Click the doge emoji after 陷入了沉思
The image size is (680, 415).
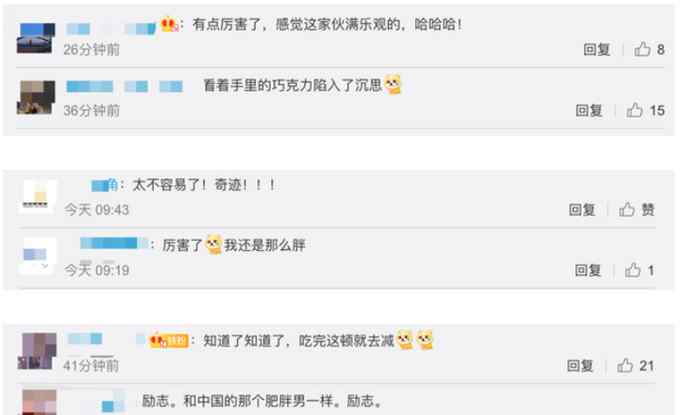click(x=393, y=84)
